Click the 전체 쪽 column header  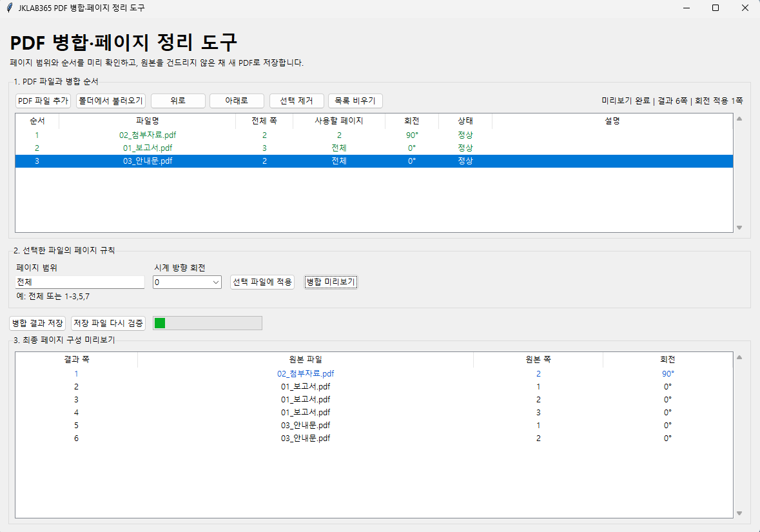click(x=264, y=121)
